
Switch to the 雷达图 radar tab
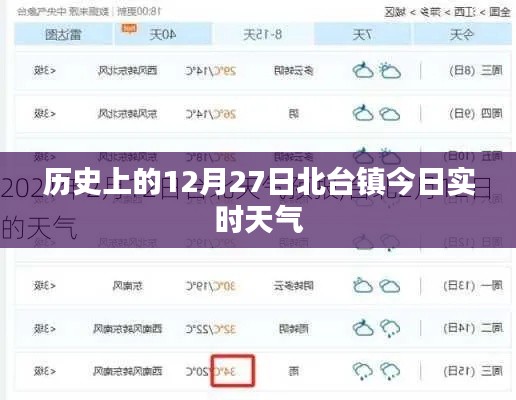[63, 34]
